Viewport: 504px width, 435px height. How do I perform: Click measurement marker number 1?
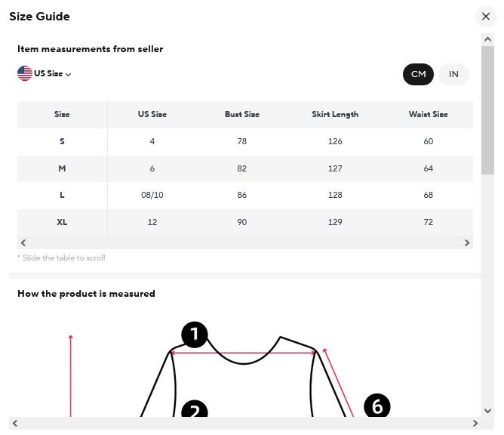pos(195,335)
